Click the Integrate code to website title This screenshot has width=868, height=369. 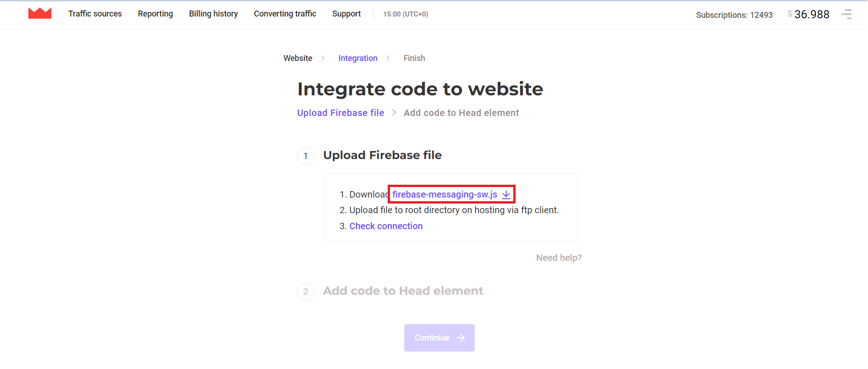[x=420, y=89]
